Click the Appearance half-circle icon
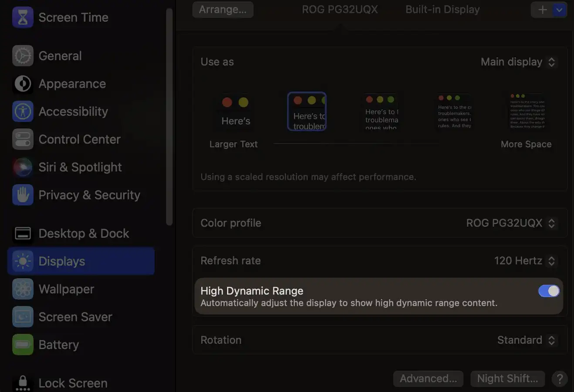The height and width of the screenshot is (392, 574). point(23,84)
